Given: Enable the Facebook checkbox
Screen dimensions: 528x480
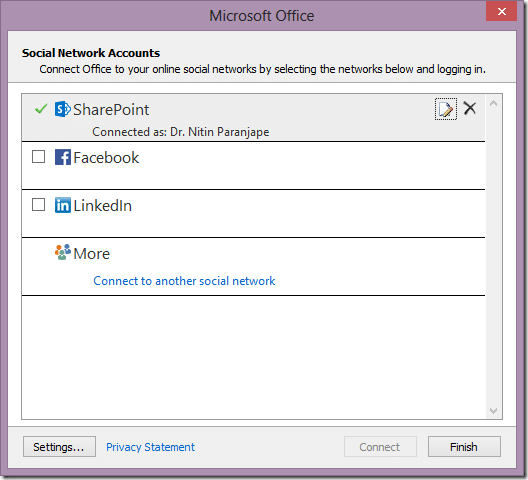Looking at the screenshot, I should click(38, 157).
